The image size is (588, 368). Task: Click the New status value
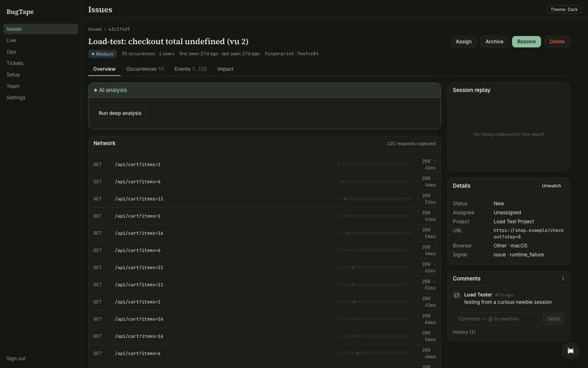(499, 204)
